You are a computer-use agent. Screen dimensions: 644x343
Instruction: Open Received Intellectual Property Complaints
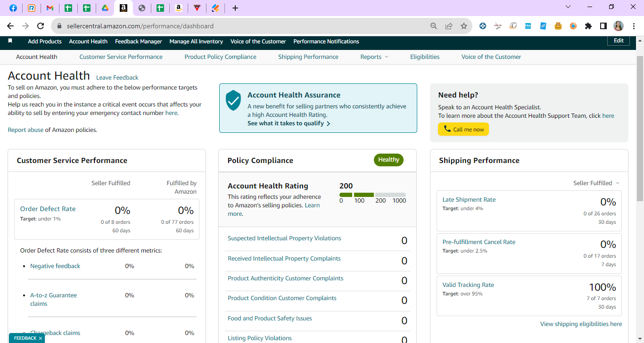click(284, 259)
